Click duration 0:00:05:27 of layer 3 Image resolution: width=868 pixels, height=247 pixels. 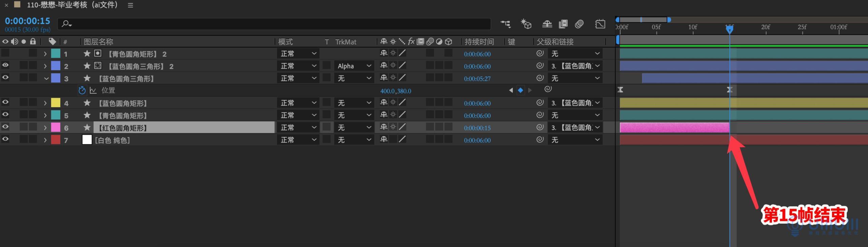pyautogui.click(x=477, y=79)
